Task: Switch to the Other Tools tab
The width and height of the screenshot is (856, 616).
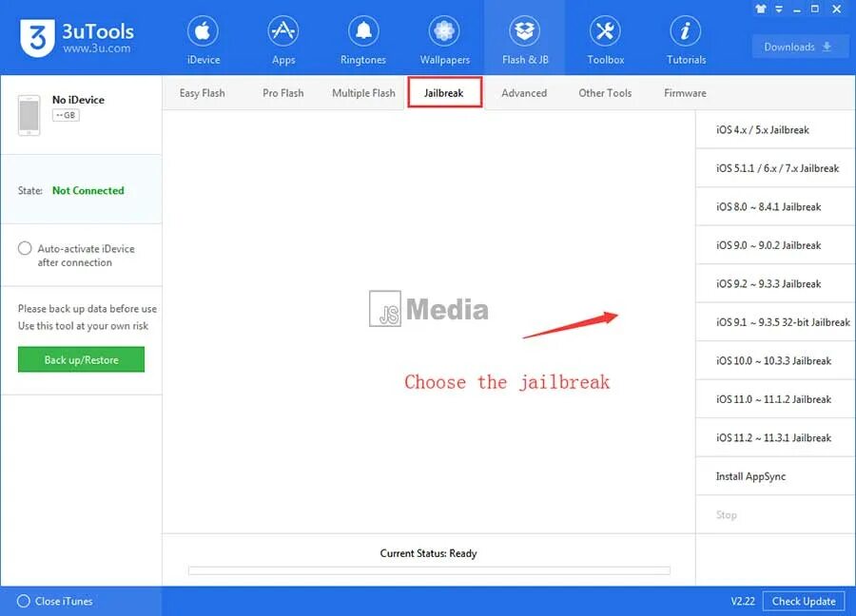Action: coord(605,93)
